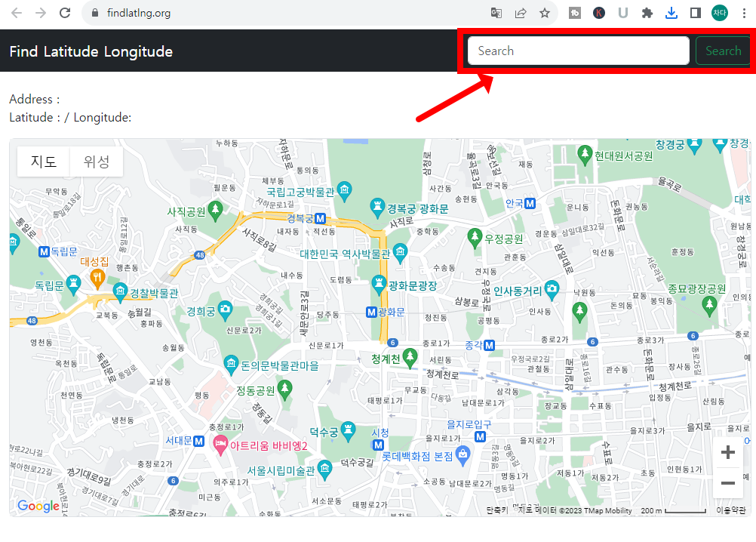This screenshot has height=542, width=756.
Task: Open the U extension icon
Action: tap(623, 13)
